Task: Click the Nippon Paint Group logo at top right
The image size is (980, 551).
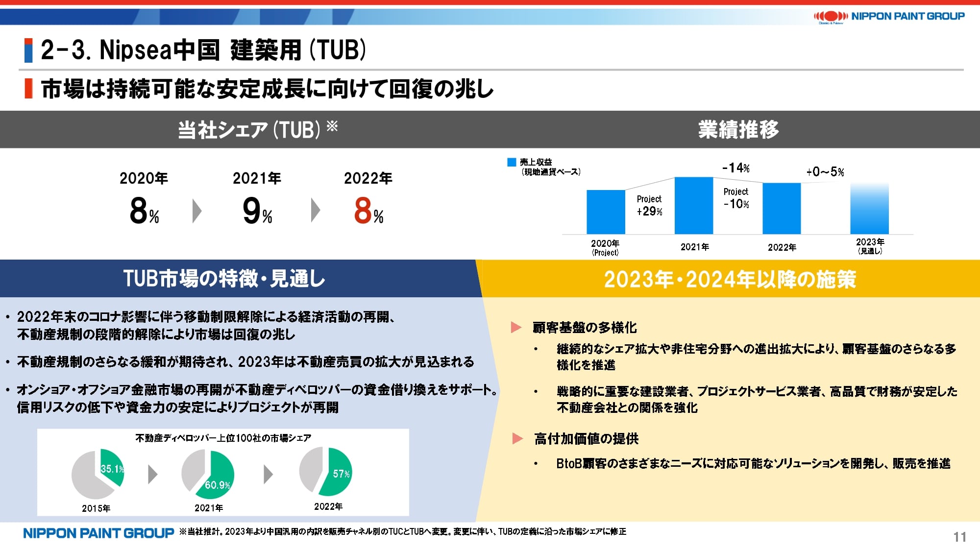Action: [889, 17]
